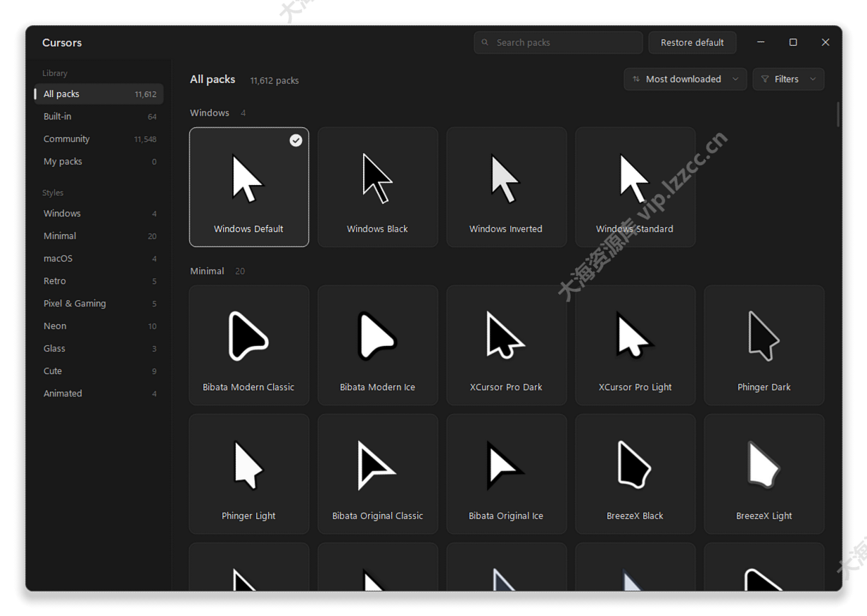Browse the Neon style packs

99,326
